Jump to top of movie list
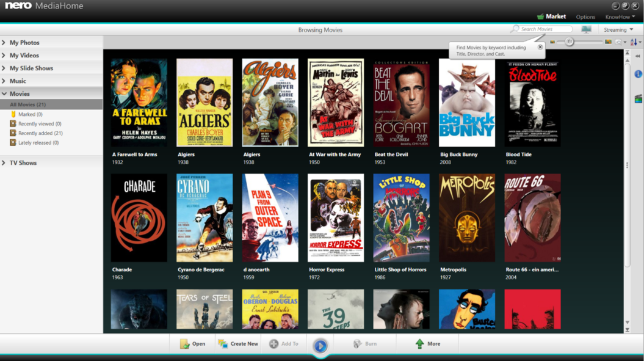Viewport: 644px width, 361px height. tap(627, 53)
